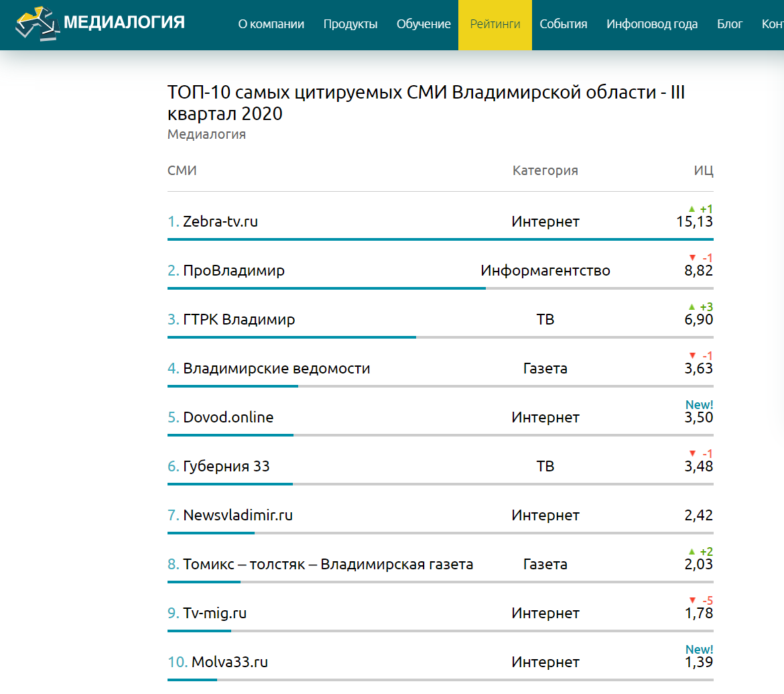Open the События menu item
The image size is (784, 694).
click(x=564, y=24)
